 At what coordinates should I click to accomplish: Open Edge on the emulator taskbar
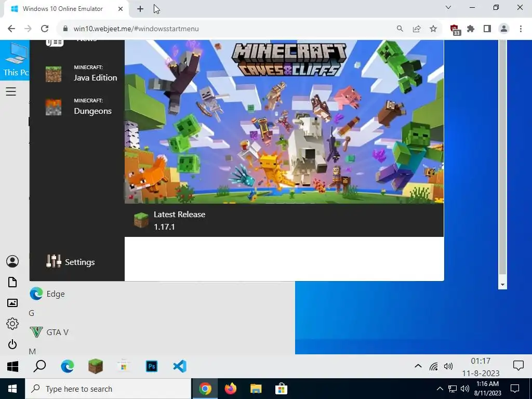pyautogui.click(x=68, y=366)
